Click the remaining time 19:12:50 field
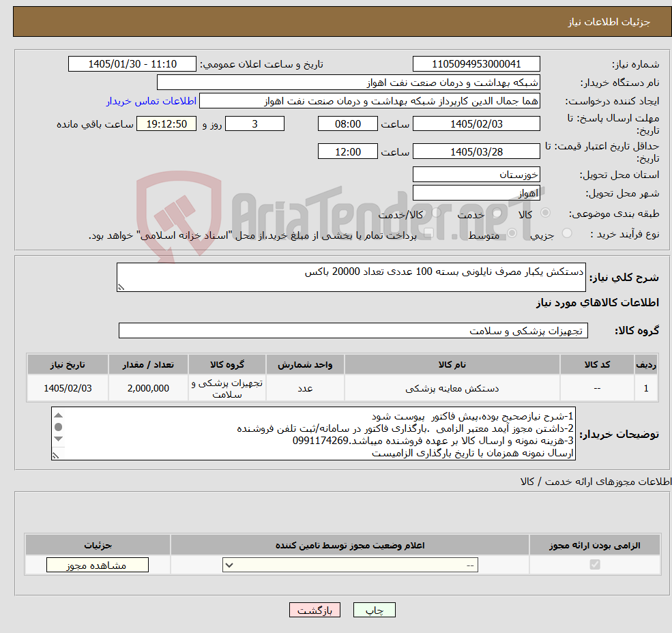Screen dimensions: 672x633 click(x=166, y=124)
